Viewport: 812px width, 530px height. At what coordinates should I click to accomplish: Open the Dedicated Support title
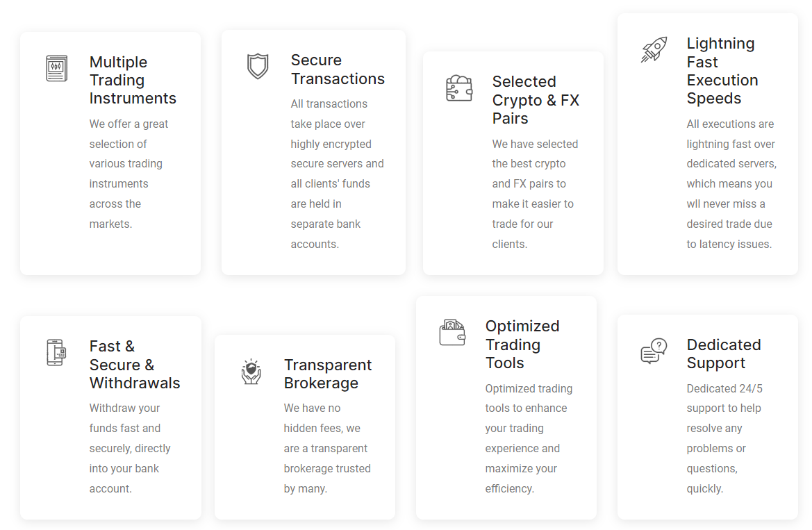tap(724, 354)
